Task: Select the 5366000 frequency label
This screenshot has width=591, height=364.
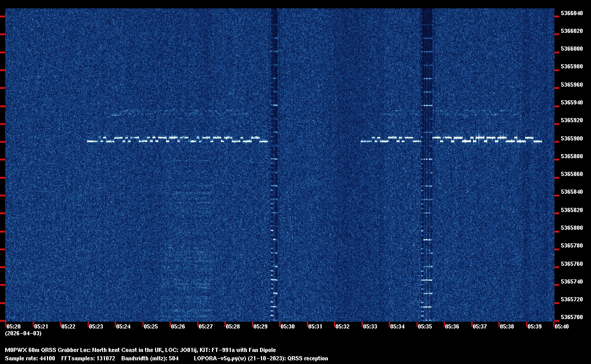Action: point(572,49)
